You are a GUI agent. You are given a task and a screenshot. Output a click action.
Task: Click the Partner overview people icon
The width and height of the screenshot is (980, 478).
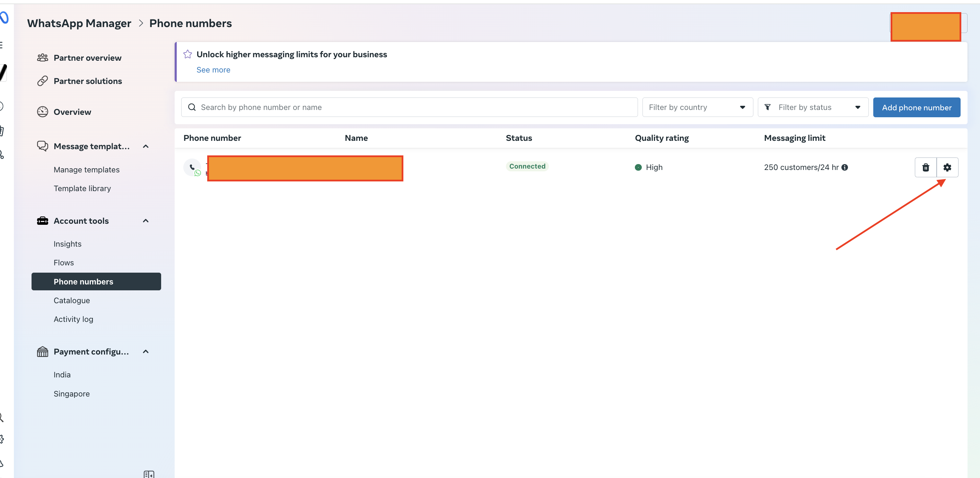(x=43, y=58)
